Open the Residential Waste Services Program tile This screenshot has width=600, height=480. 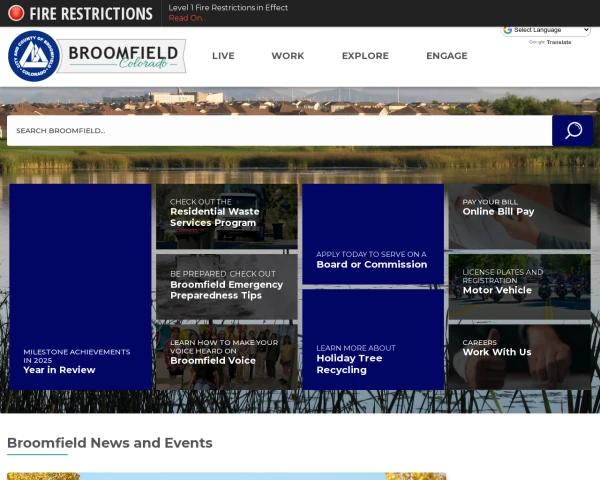226,216
